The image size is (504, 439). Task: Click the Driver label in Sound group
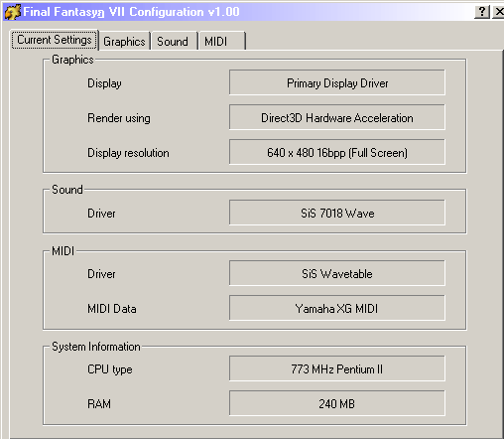pyautogui.click(x=101, y=214)
